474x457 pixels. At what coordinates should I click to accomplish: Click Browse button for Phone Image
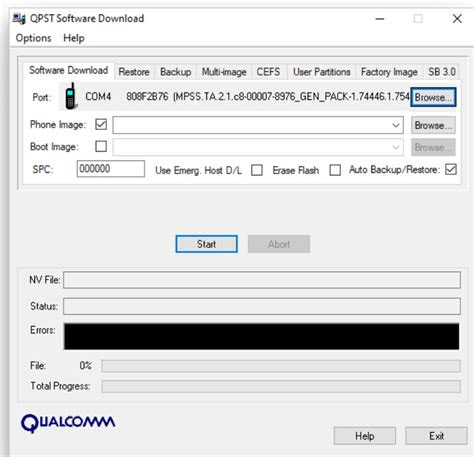tap(433, 125)
